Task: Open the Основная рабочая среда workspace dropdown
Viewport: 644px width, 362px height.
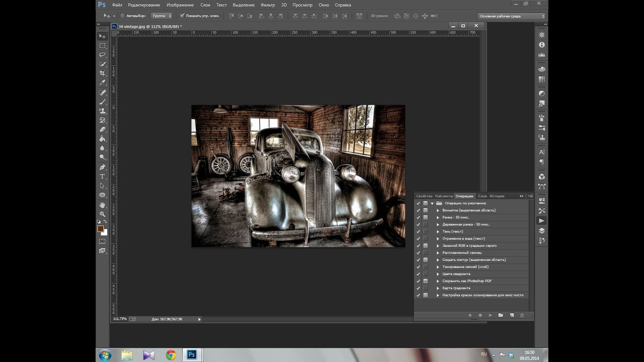Action: tap(511, 16)
